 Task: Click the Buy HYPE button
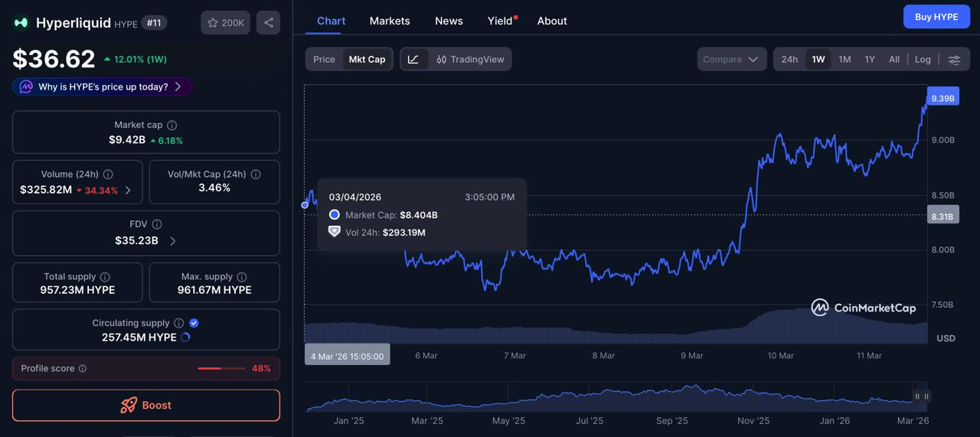point(936,17)
